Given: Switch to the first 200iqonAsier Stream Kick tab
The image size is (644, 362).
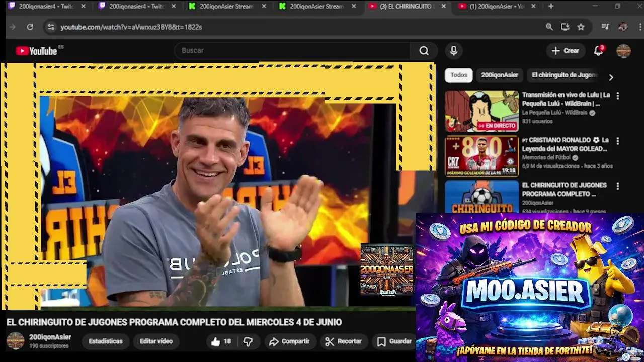Looking at the screenshot, I should coord(226,7).
